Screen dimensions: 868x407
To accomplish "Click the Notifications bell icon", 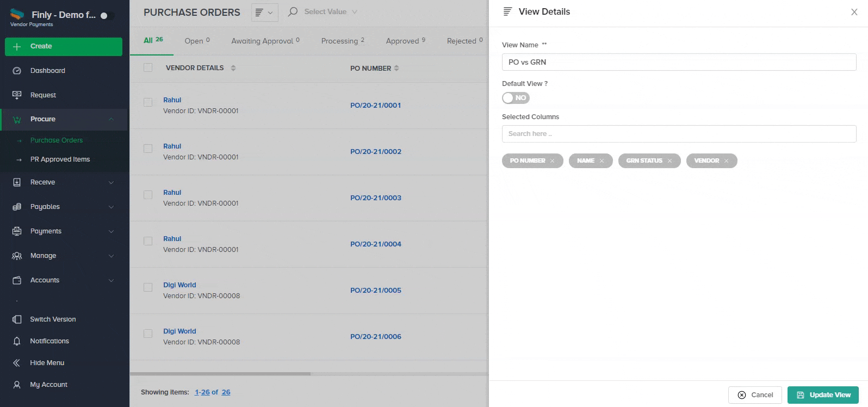I will coord(17,341).
